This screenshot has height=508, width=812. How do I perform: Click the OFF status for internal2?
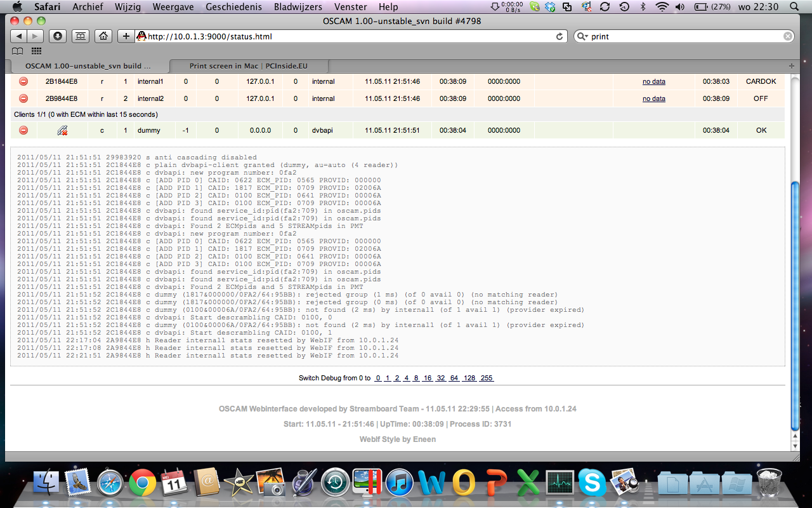pyautogui.click(x=761, y=98)
